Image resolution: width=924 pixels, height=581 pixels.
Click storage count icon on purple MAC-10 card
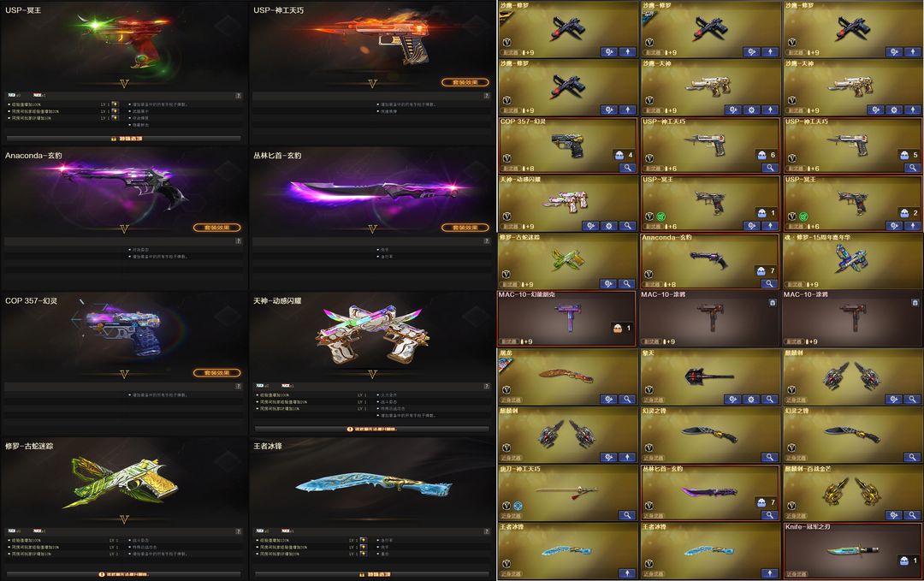click(618, 329)
